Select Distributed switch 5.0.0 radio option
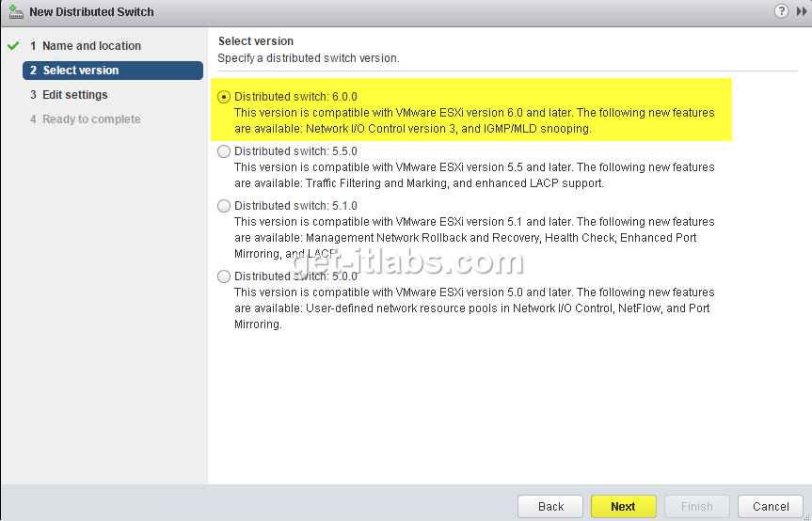This screenshot has height=521, width=812. click(x=224, y=276)
